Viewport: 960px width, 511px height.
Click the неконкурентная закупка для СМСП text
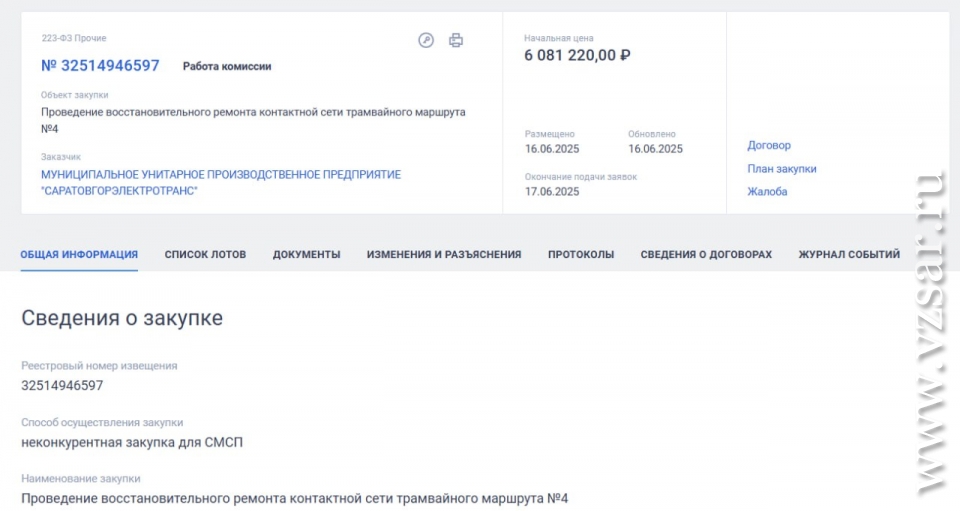[x=132, y=442]
